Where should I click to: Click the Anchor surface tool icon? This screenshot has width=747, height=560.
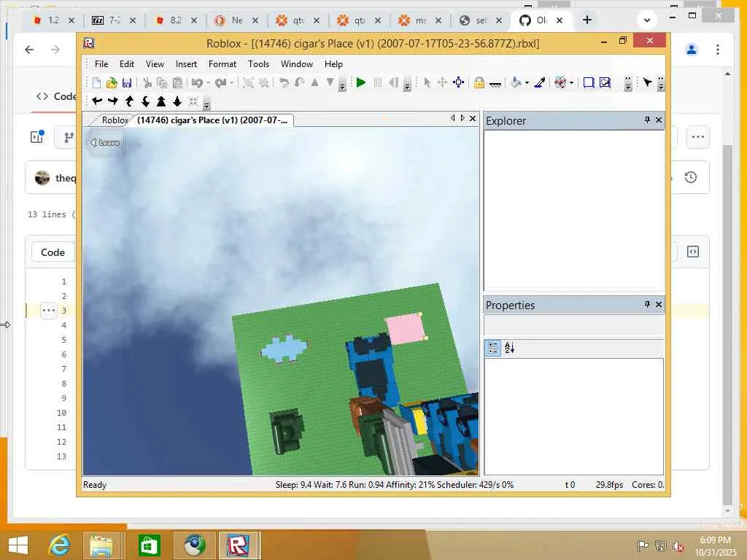[495, 84]
